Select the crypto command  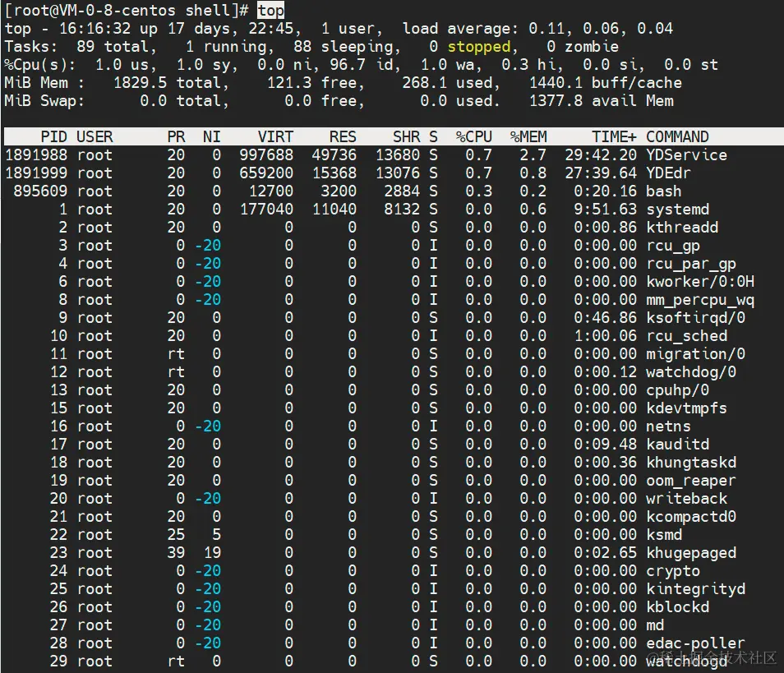(672, 571)
